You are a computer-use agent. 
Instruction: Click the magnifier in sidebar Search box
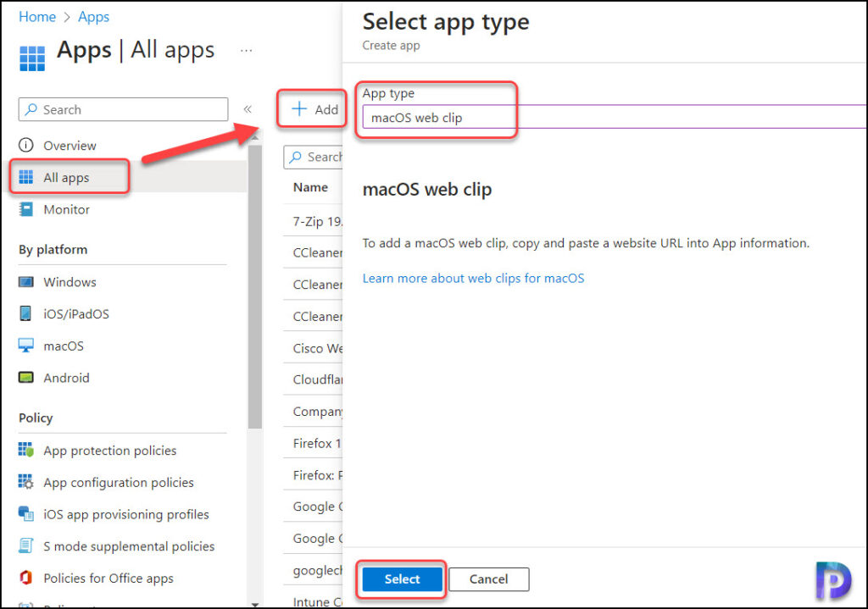[x=31, y=109]
